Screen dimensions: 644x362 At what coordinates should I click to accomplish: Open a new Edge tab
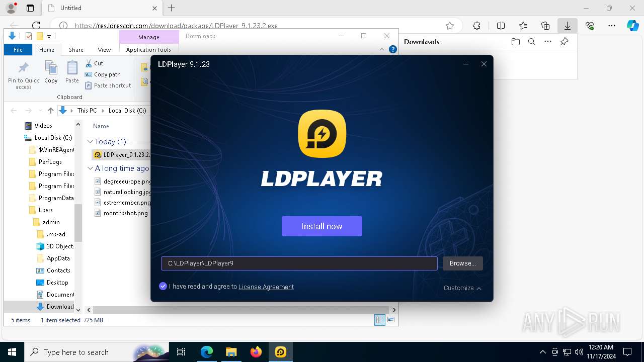[x=171, y=8]
